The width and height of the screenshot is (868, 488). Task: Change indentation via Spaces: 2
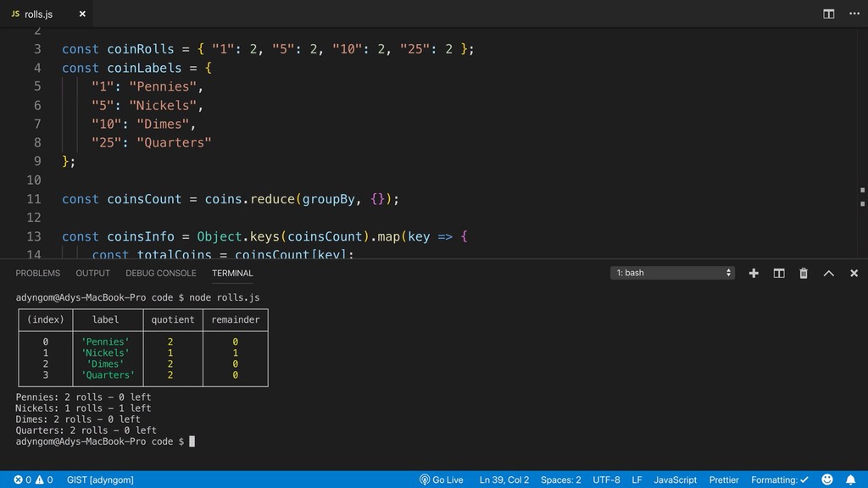click(561, 480)
